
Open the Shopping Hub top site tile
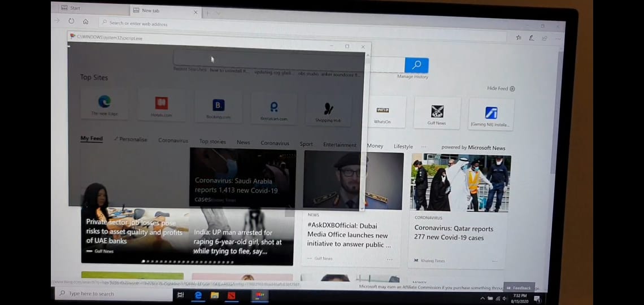(x=328, y=110)
